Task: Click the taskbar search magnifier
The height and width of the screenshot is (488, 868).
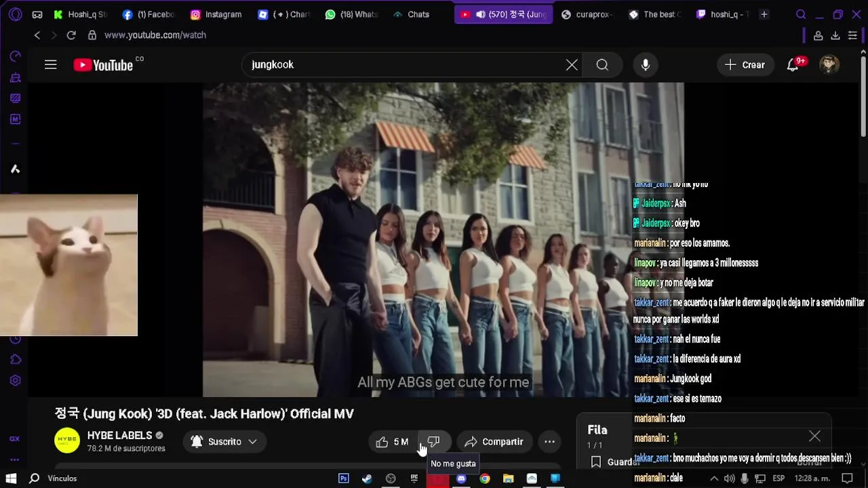Action: (34, 479)
